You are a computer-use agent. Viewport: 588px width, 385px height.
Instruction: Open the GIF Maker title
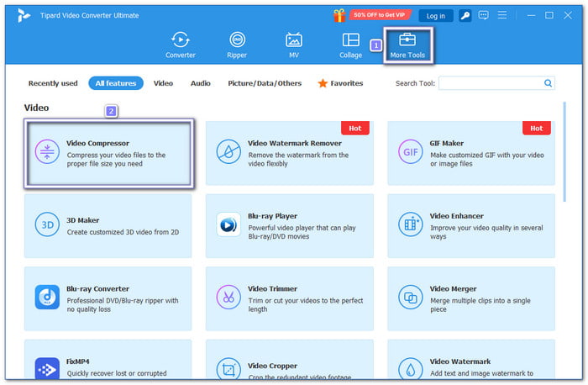click(x=447, y=144)
